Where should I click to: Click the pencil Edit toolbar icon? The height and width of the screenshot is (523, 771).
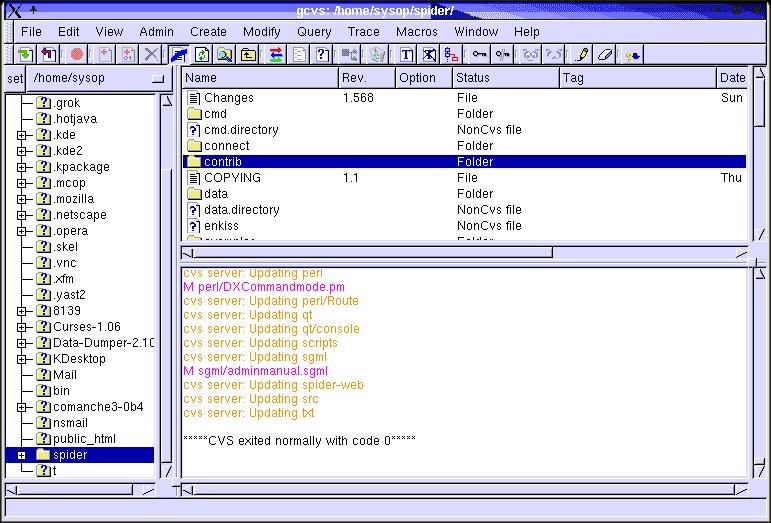(581, 54)
